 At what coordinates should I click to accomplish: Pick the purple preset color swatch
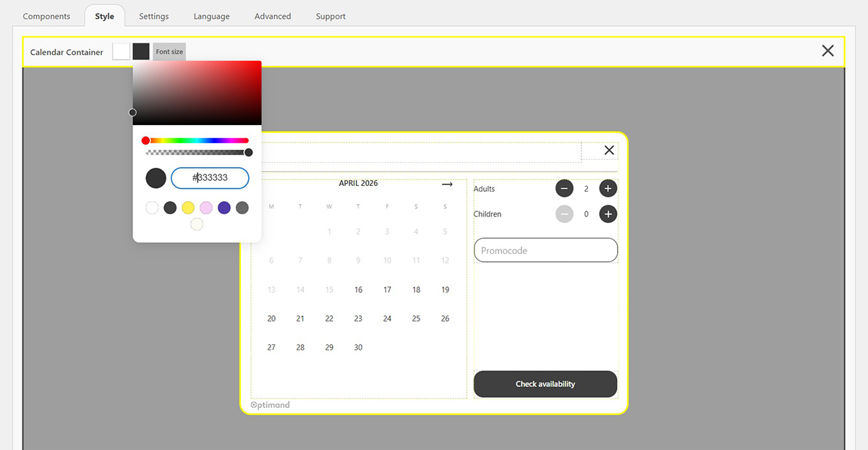[x=224, y=207]
